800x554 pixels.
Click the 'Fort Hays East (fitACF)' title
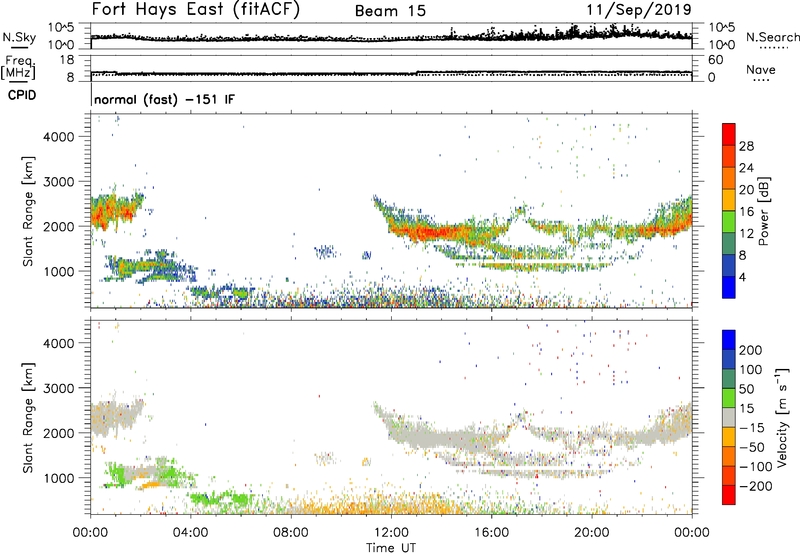[196, 10]
